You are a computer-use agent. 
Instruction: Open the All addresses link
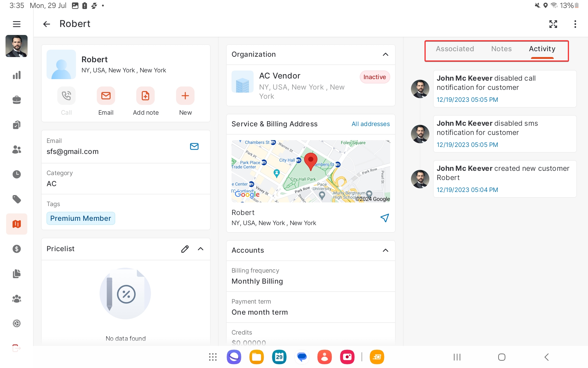click(x=371, y=124)
